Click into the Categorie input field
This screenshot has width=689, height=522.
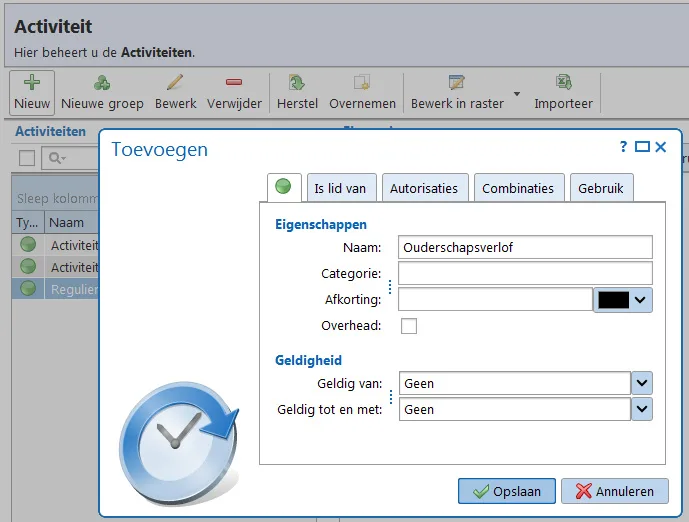[525, 273]
